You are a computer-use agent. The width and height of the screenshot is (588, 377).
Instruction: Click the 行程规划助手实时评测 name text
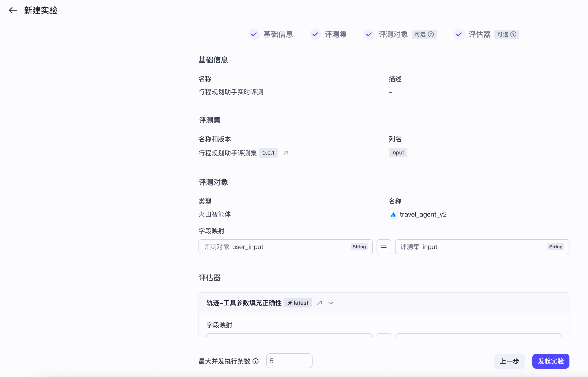[231, 92]
